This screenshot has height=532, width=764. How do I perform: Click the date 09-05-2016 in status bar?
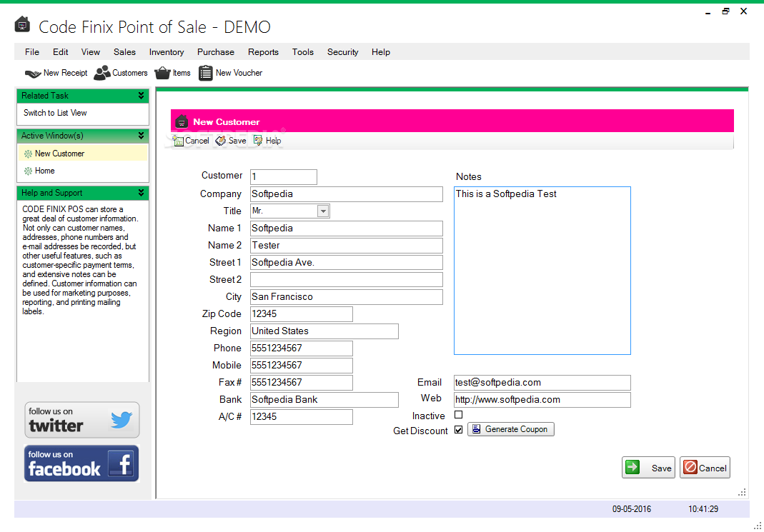pos(632,509)
